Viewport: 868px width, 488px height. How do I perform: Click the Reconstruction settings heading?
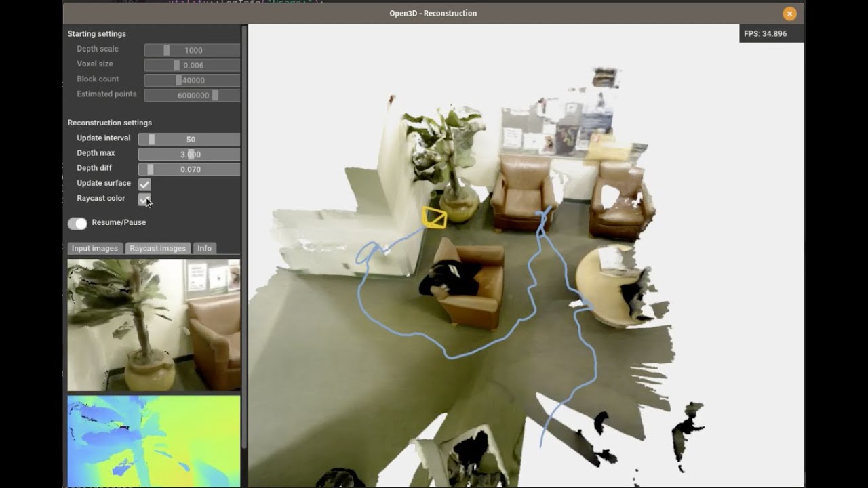109,123
